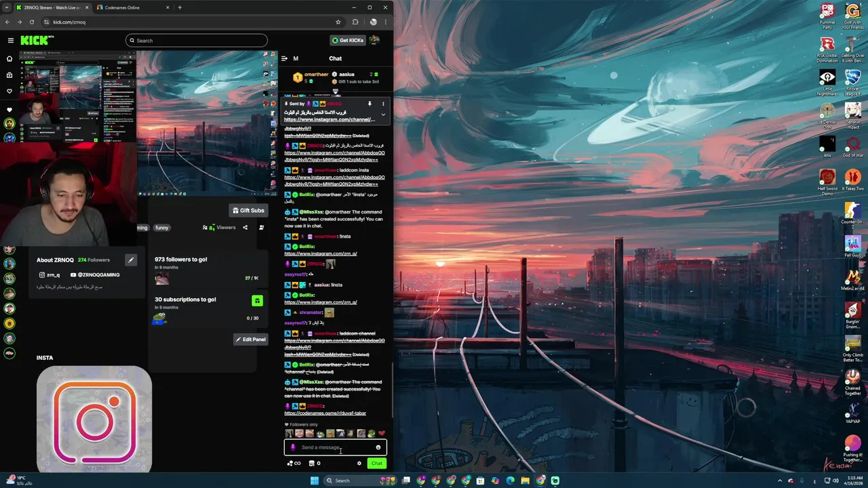Open the INSTA panel Instagram image
Image resolution: width=868 pixels, height=488 pixels.
[x=94, y=420]
